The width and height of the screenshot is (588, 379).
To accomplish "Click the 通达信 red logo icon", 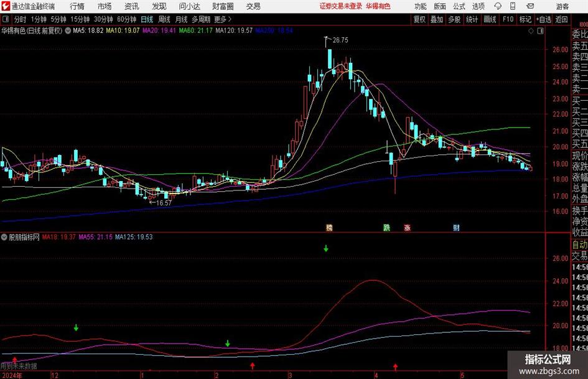I will coord(5,6).
